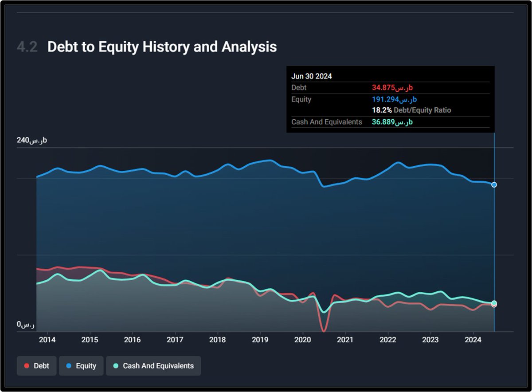Click the 0 y-axis bottom label
This screenshot has height=392, width=532.
pos(26,325)
